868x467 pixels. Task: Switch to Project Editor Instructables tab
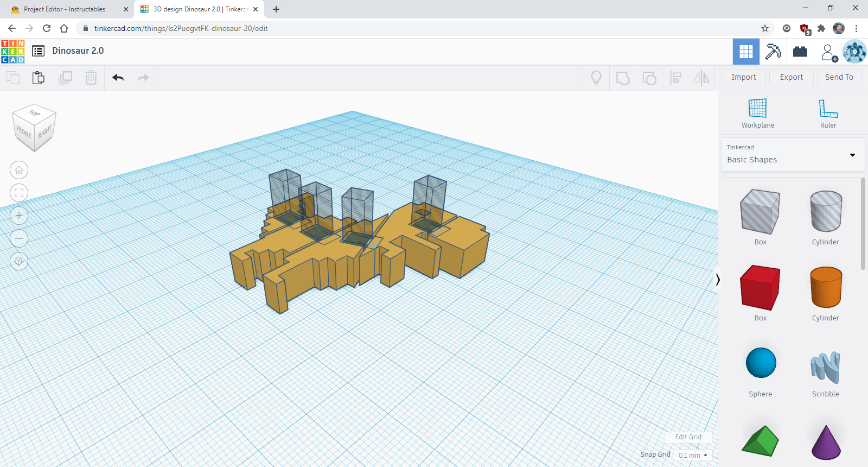click(x=65, y=9)
